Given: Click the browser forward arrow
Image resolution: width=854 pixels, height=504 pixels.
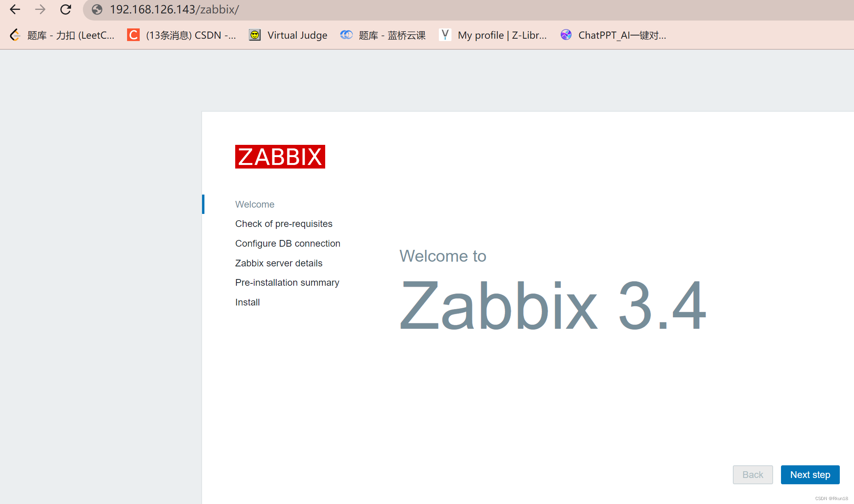Looking at the screenshot, I should (x=40, y=9).
